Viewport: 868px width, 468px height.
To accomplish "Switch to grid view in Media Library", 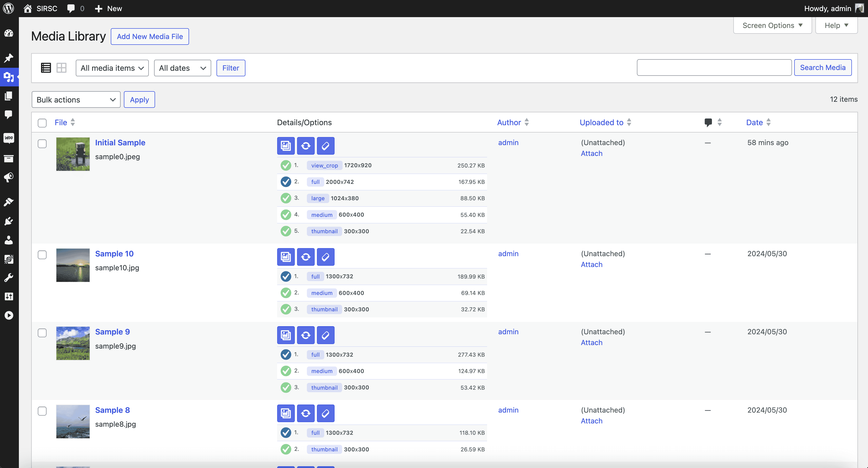I will coord(61,68).
